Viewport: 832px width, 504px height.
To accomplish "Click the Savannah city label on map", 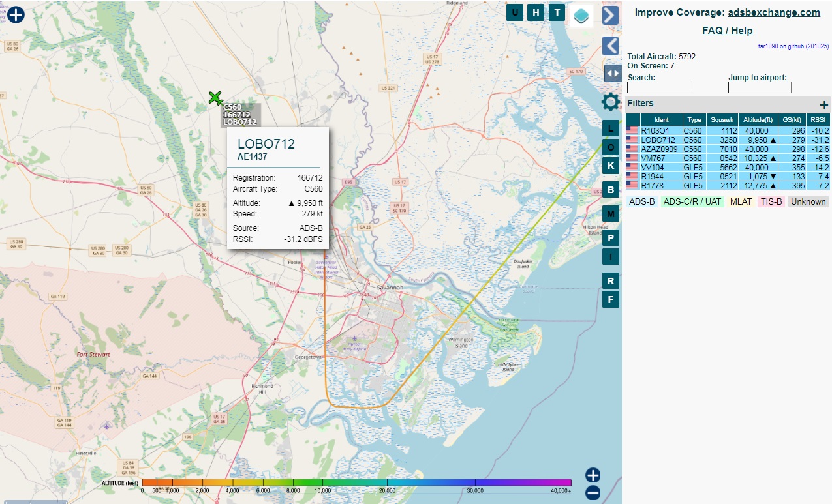I will click(390, 288).
